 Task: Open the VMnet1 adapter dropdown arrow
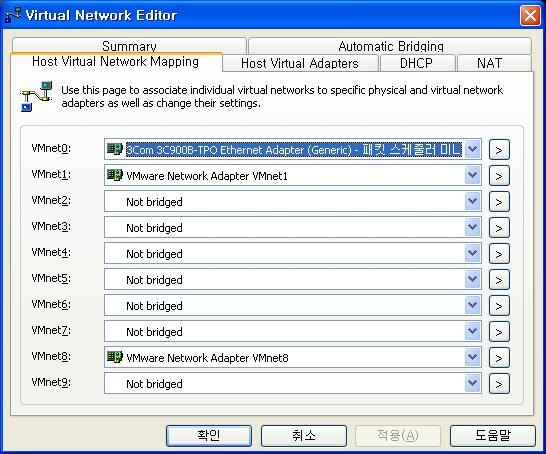(473, 175)
